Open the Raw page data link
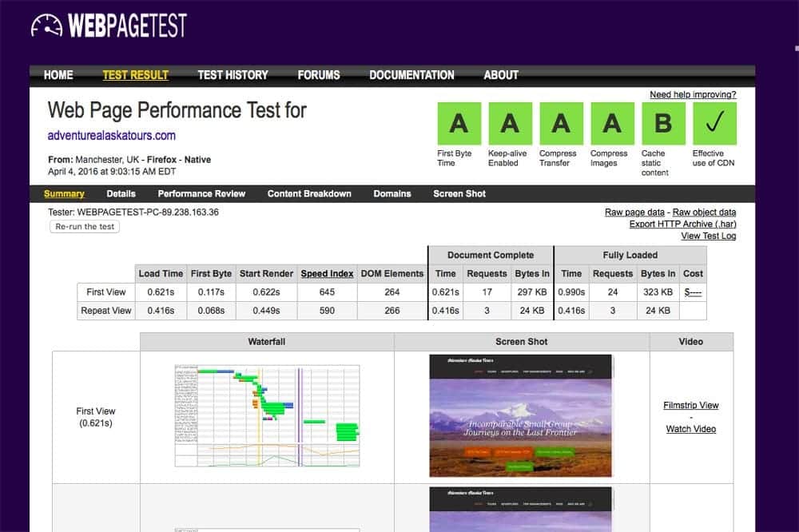The image size is (799, 532). 635,212
